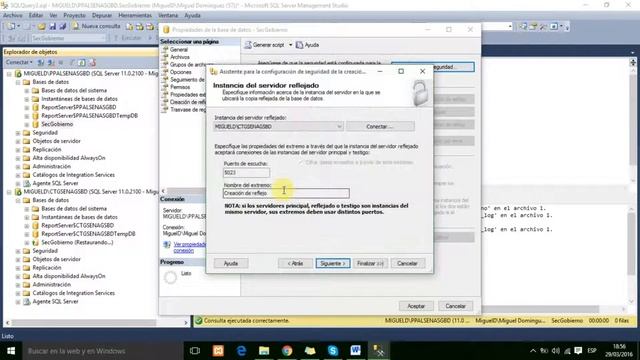
Task: Open the arrow next to Generar script
Action: click(x=291, y=45)
